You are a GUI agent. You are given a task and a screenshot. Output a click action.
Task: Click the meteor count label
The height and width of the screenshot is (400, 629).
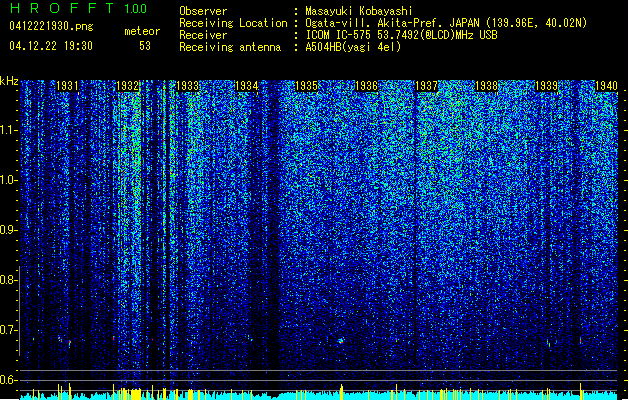[x=142, y=31]
